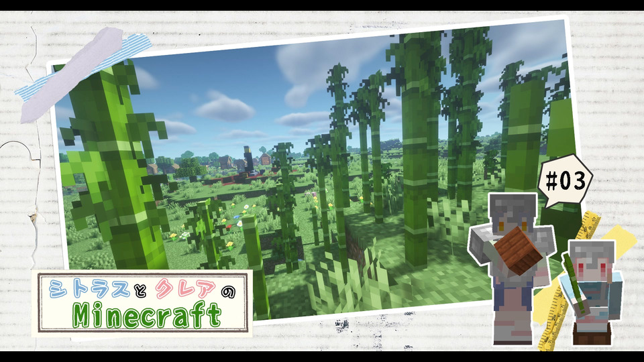The width and height of the screenshot is (644, 362).
Task: Click the blue シトラス text
Action: [89, 288]
